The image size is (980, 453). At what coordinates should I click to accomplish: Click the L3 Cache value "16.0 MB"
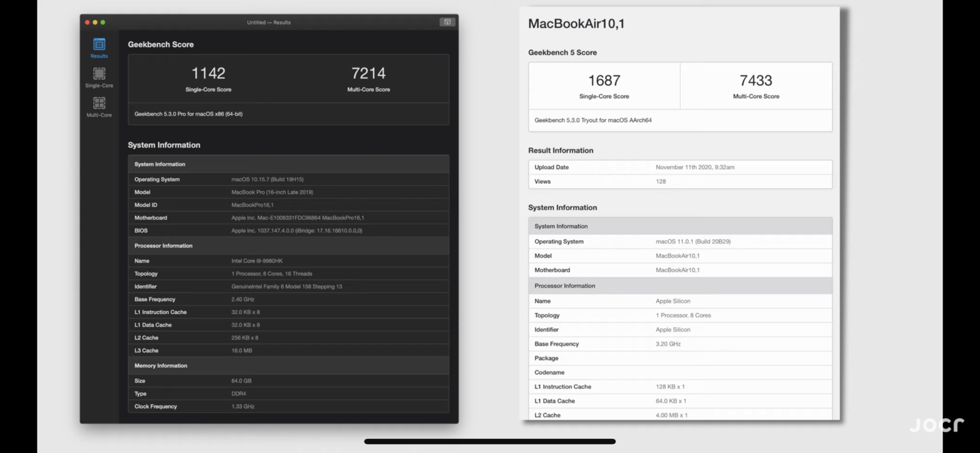(241, 351)
